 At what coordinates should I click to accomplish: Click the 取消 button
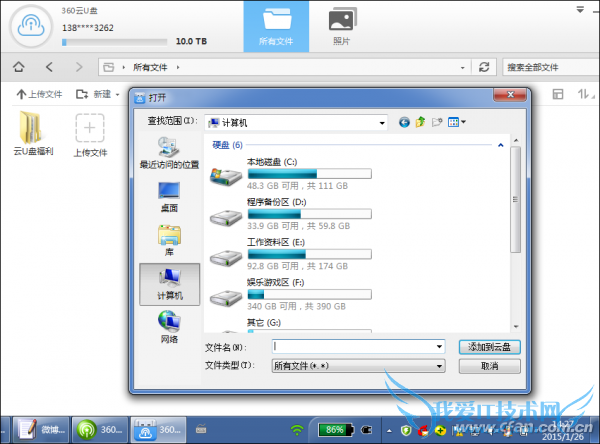click(489, 366)
